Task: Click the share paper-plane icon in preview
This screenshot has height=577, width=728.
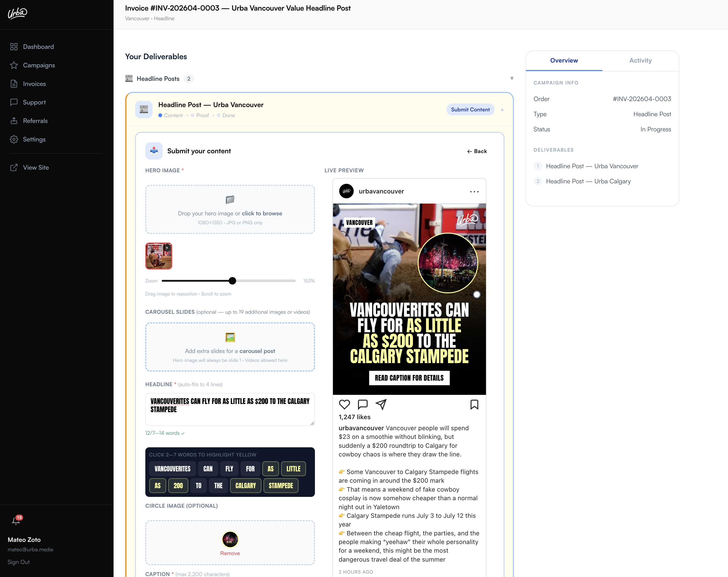Action: pyautogui.click(x=381, y=404)
